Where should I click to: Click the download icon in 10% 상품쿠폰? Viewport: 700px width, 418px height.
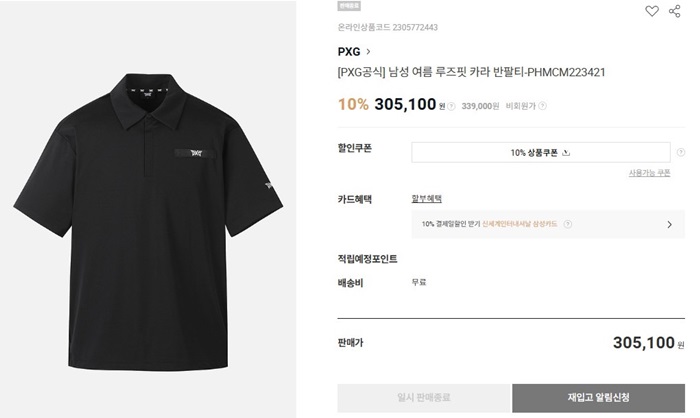(x=567, y=153)
